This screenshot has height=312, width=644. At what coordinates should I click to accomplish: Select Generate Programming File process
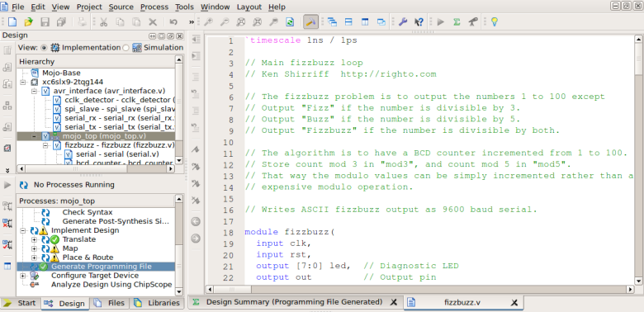pos(101,267)
